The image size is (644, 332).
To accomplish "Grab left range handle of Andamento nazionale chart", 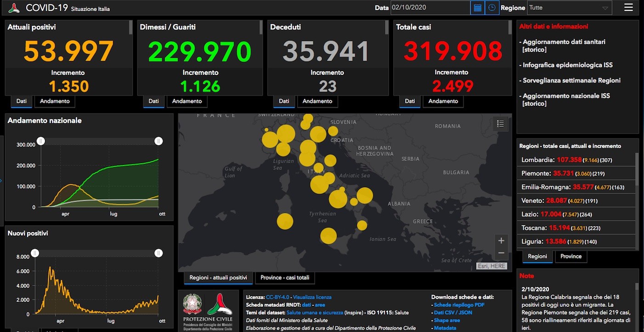I will (41, 141).
